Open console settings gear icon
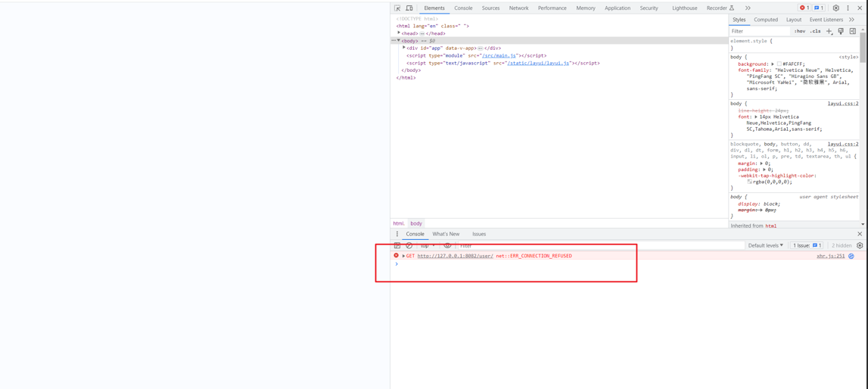Screen dimensions: 868x389 pos(860,245)
